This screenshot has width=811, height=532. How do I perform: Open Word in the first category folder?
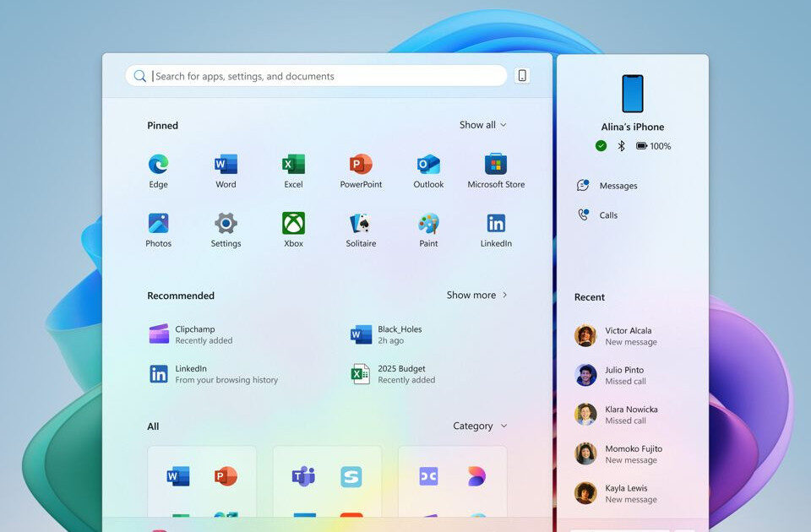click(178, 476)
